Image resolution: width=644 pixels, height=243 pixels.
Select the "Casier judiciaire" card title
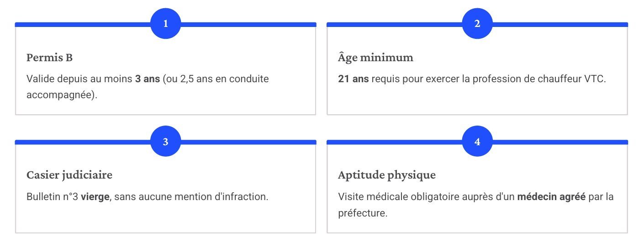click(69, 175)
